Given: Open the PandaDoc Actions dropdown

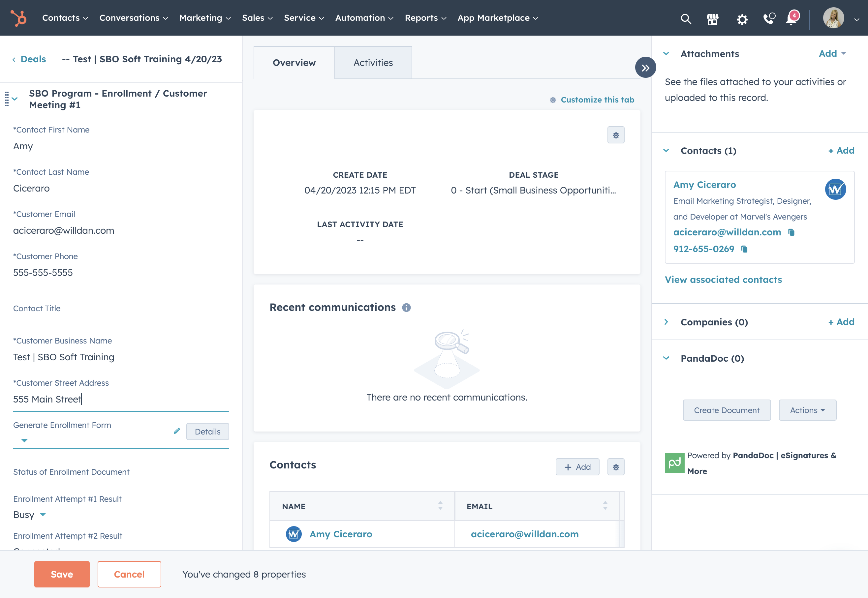Looking at the screenshot, I should point(808,410).
